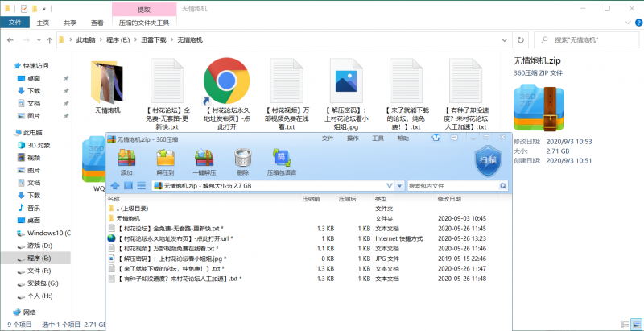This screenshot has width=644, height=331.
Task: Click the 解压到 (Extract to) toolbar icon
Action: click(165, 160)
